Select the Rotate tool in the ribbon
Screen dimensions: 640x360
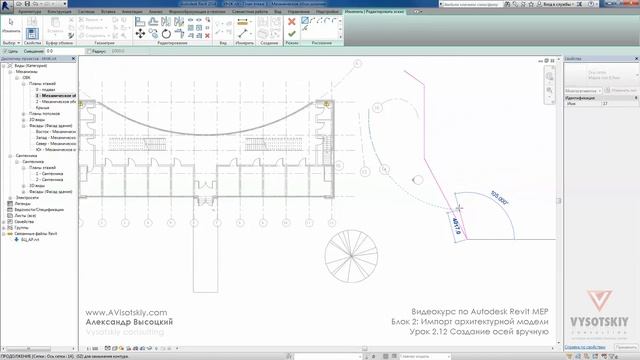(x=166, y=33)
